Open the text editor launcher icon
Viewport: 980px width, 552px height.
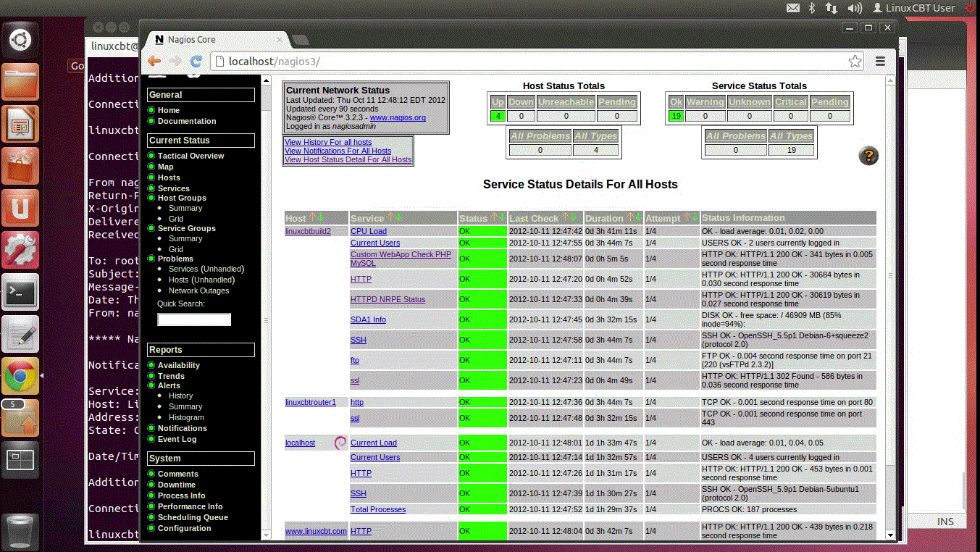tap(20, 335)
